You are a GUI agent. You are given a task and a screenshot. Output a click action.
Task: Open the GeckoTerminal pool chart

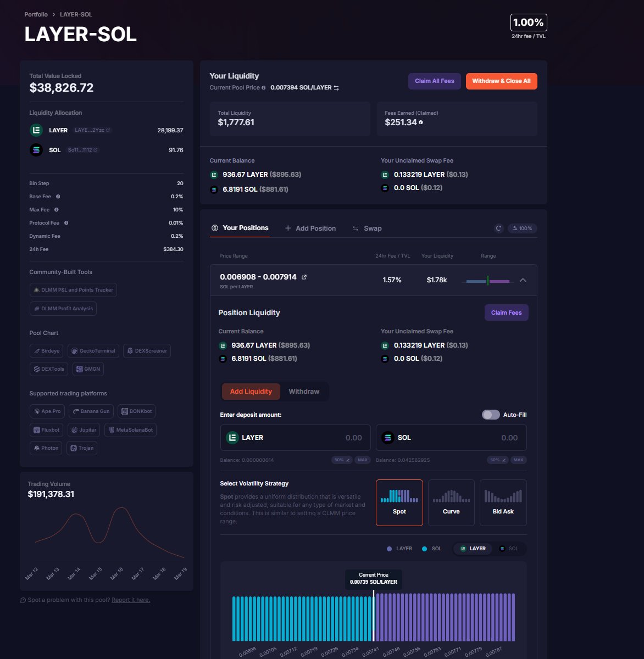93,351
